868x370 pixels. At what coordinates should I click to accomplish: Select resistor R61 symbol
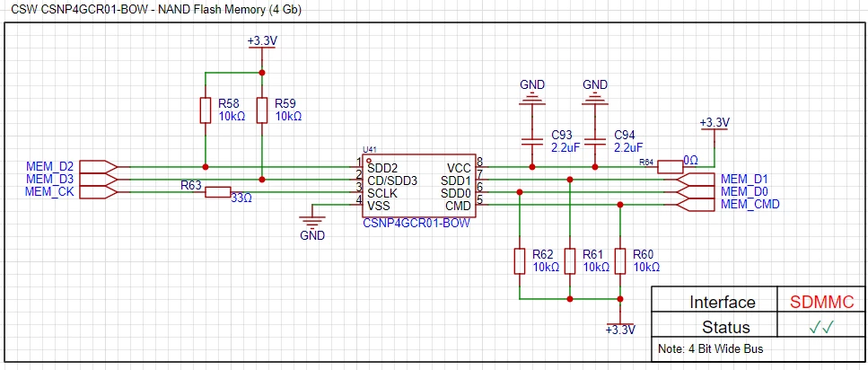pyautogui.click(x=570, y=260)
